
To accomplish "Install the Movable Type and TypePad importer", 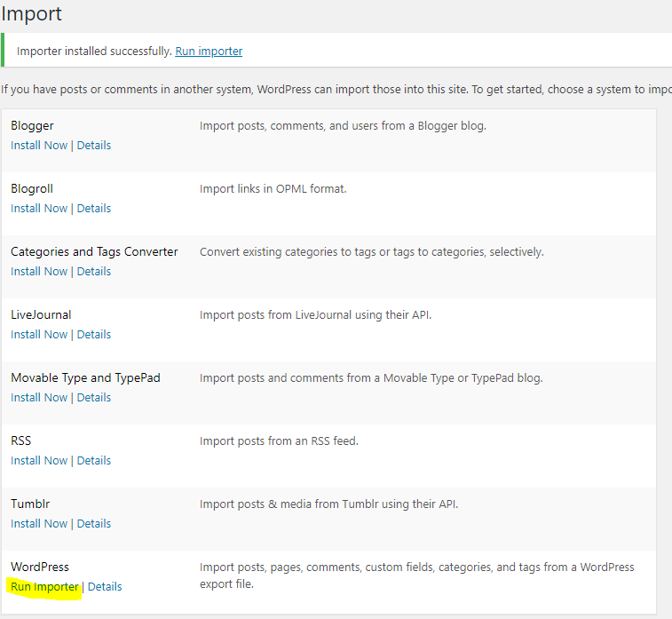I will click(39, 397).
